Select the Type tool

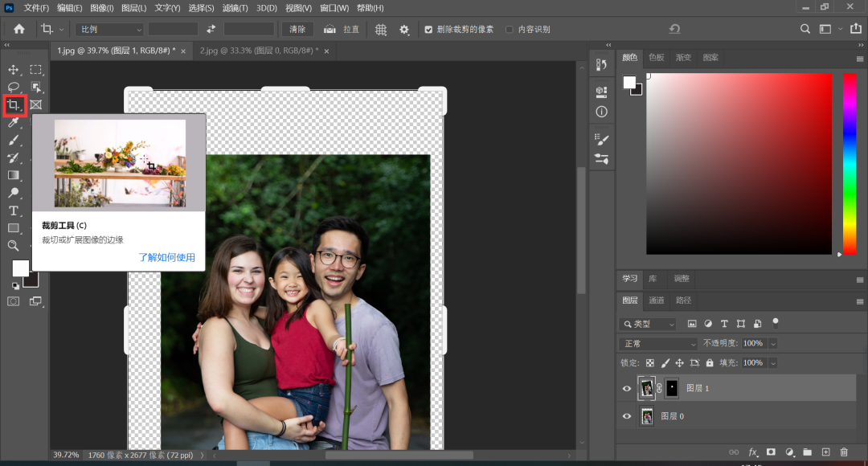[14, 211]
